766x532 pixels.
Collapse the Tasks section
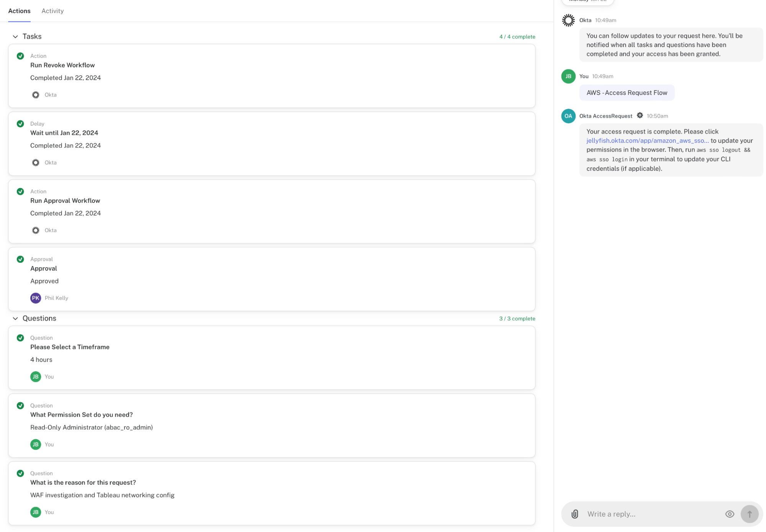(x=15, y=36)
